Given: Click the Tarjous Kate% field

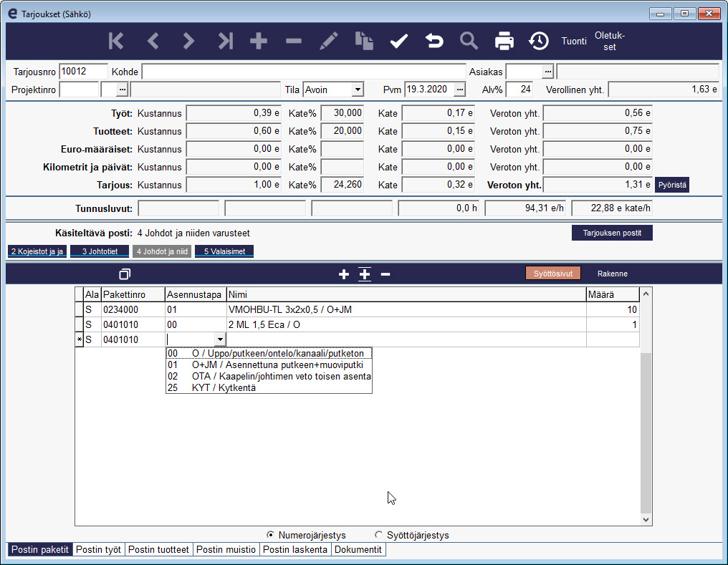Looking at the screenshot, I should pos(343,185).
